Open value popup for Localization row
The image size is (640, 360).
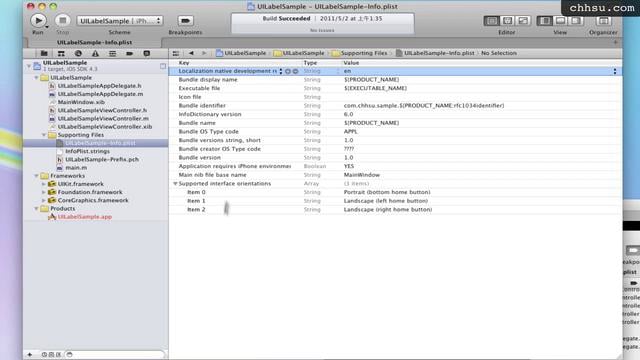615,71
